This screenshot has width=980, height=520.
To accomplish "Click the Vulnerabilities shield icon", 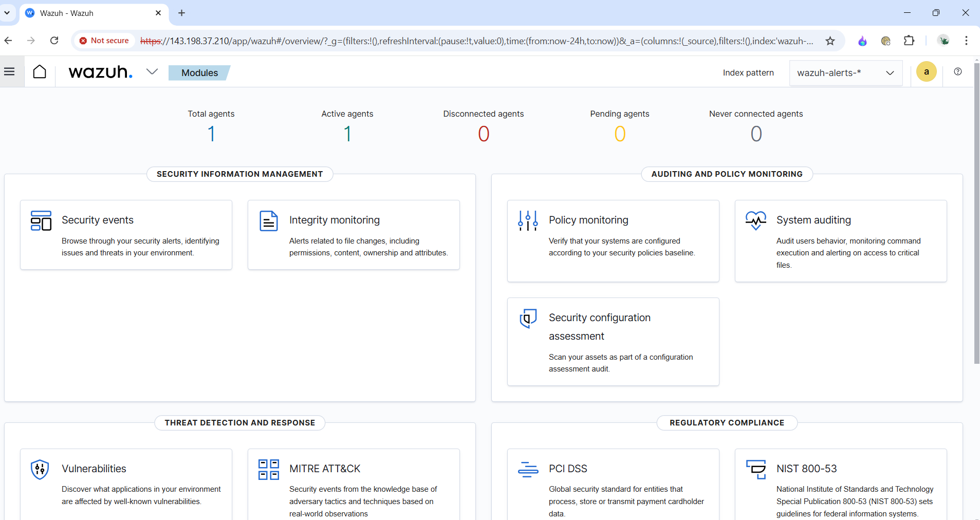I will tap(40, 469).
